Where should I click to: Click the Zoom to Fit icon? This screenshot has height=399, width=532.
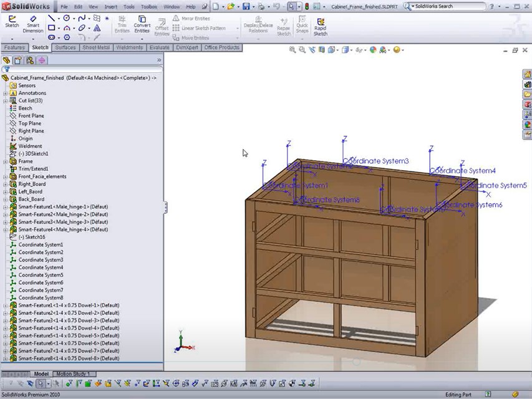pyautogui.click(x=292, y=50)
